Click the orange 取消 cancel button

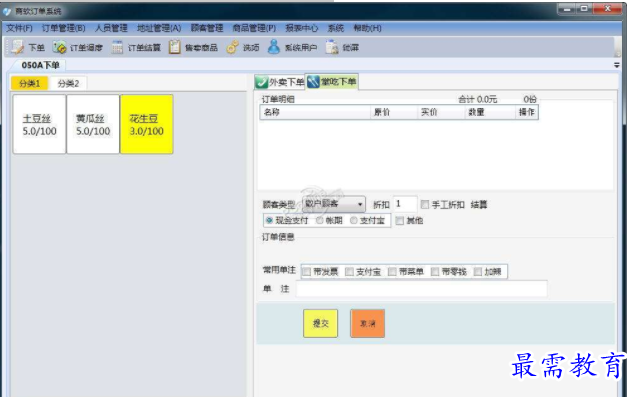(367, 323)
